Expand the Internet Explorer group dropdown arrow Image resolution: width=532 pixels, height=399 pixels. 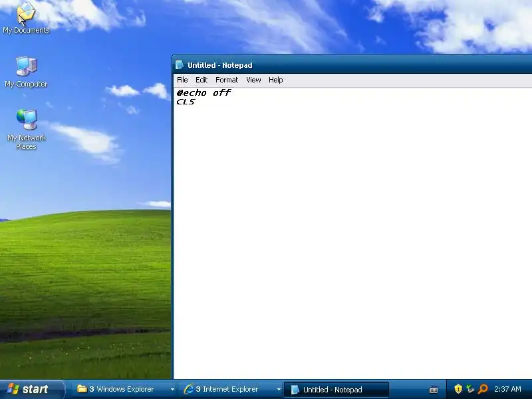point(279,390)
